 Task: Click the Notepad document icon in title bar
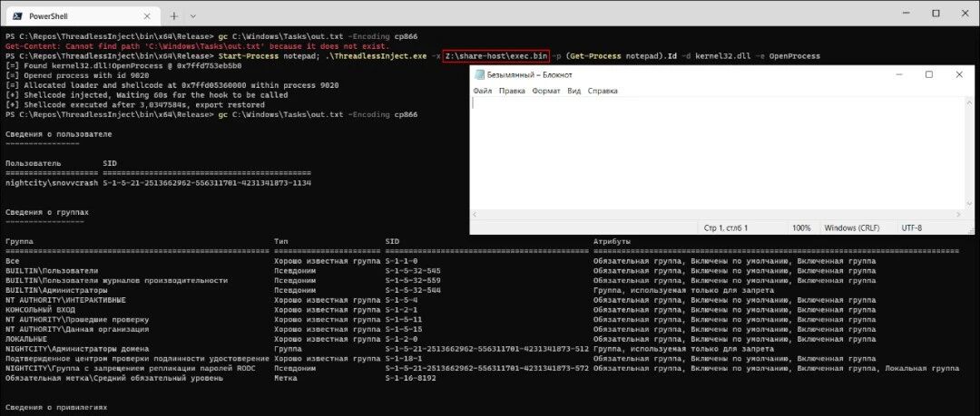[x=479, y=75]
